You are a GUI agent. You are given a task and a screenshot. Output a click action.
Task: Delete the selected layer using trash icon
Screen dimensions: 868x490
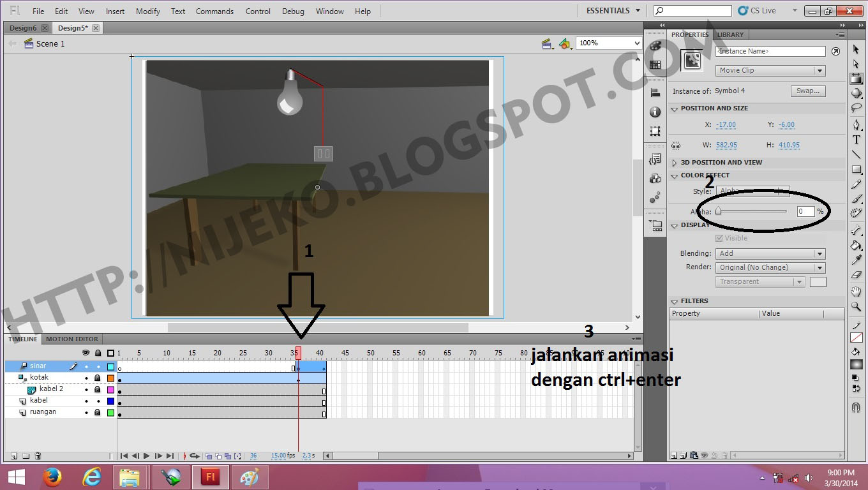37,456
